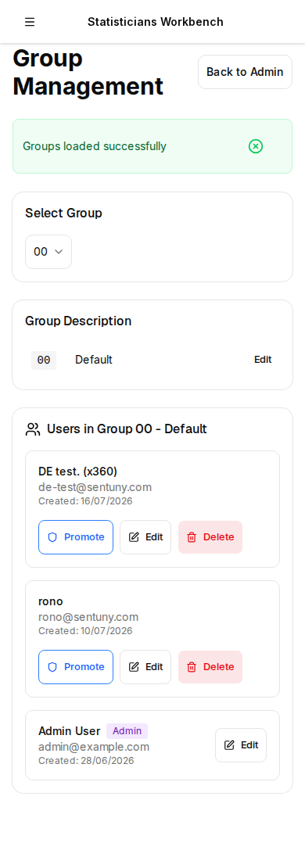Click the Back to Admin button
This screenshot has width=305, height=868.
coord(245,72)
